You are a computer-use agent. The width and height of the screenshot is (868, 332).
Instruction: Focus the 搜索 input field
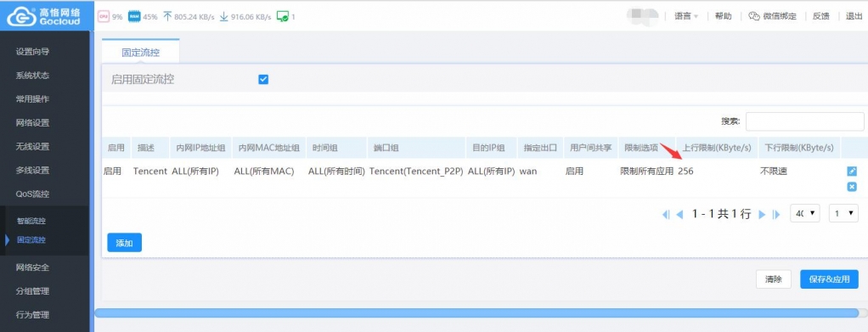[804, 121]
